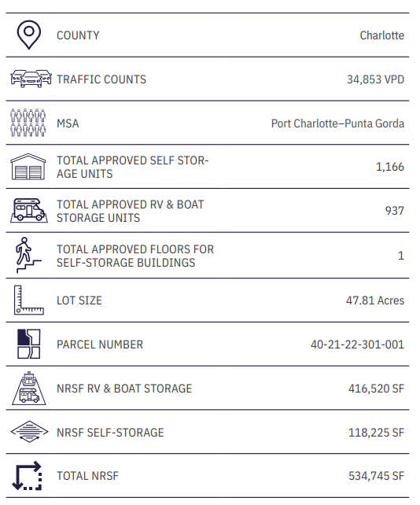Select the 416,520 SF RV & boat value
420x505 pixels.
pyautogui.click(x=376, y=389)
